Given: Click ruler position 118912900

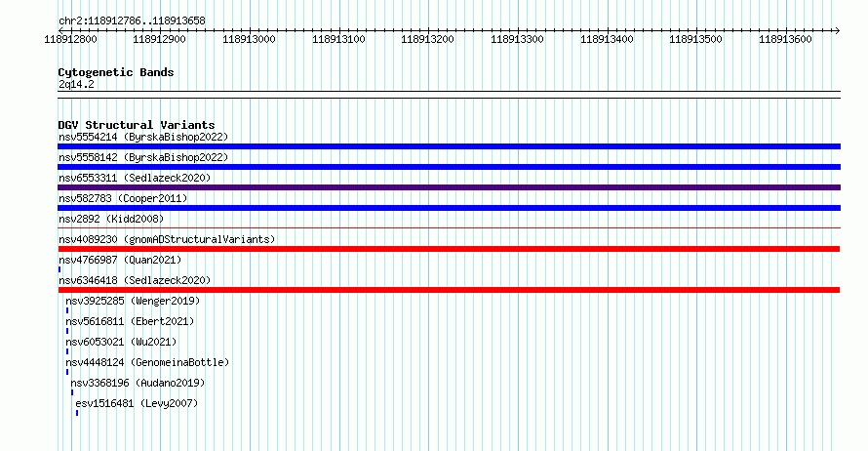Looking at the screenshot, I should coord(159,39).
